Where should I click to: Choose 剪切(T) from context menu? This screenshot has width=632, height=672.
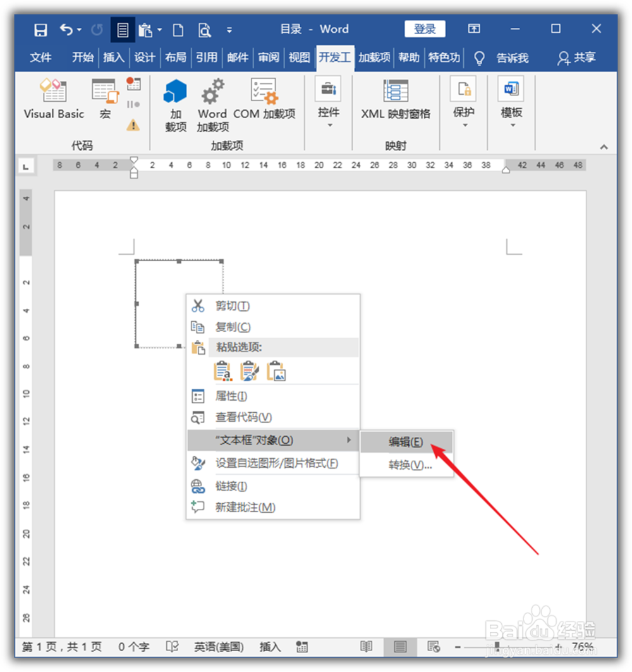[x=274, y=305]
